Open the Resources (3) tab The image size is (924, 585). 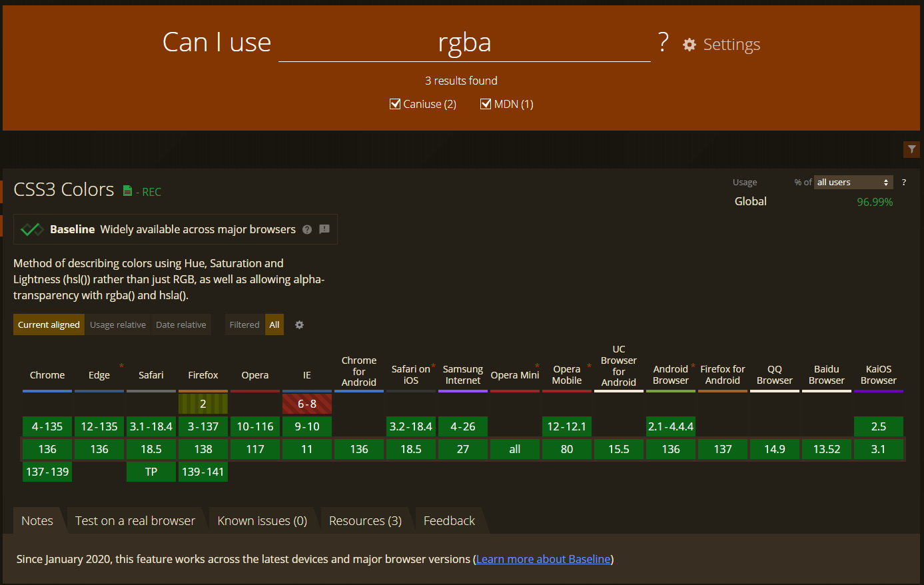[366, 520]
